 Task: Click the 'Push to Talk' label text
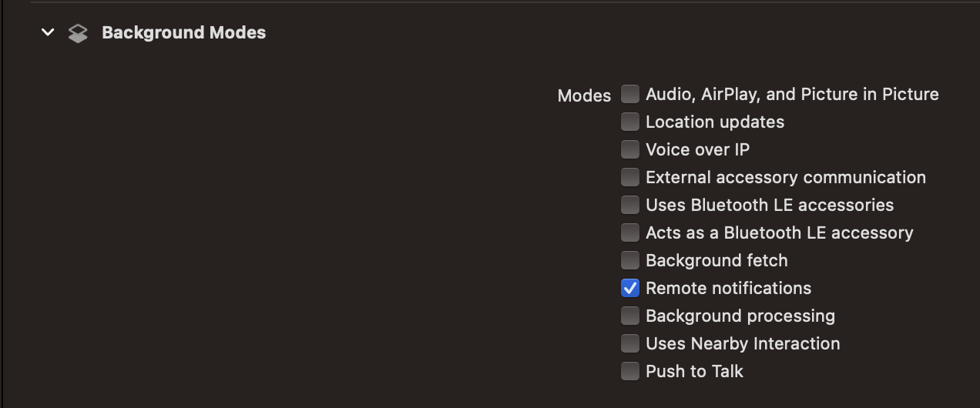click(x=694, y=371)
